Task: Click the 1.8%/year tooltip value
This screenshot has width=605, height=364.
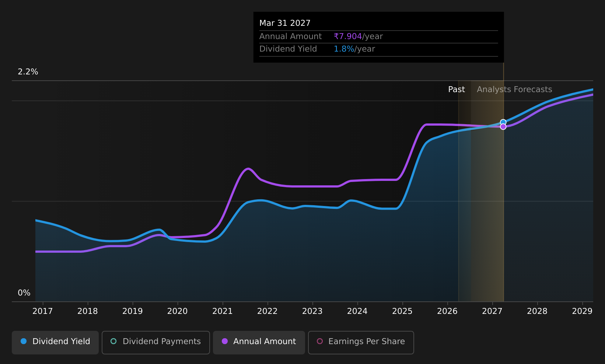Action: [x=354, y=49]
